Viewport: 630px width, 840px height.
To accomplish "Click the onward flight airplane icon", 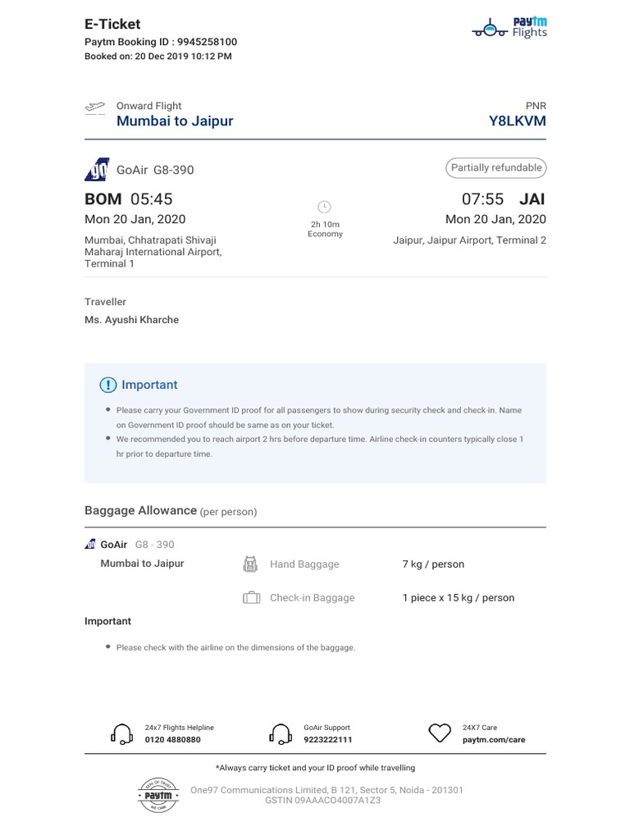I will pyautogui.click(x=95, y=107).
